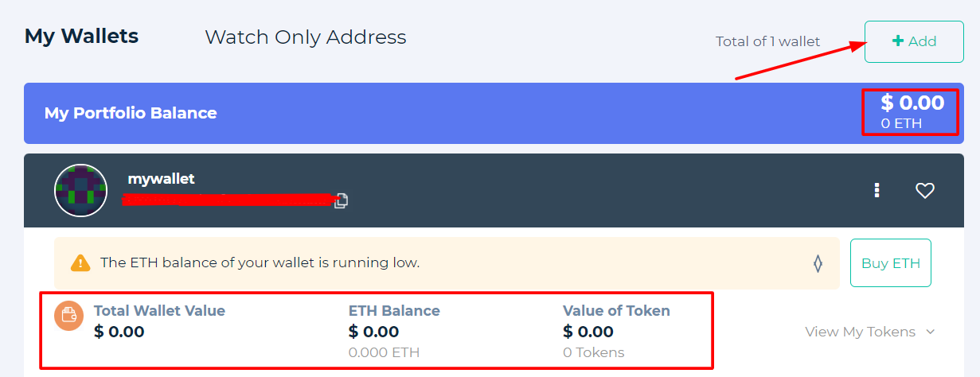Image resolution: width=980 pixels, height=377 pixels.
Task: Select the mywallet name label
Action: 161,179
